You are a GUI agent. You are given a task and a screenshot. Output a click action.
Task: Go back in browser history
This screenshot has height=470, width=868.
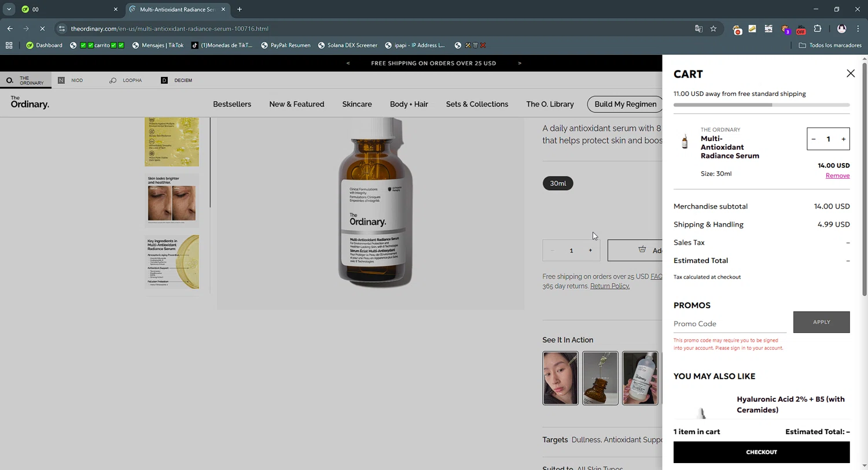coord(10,28)
